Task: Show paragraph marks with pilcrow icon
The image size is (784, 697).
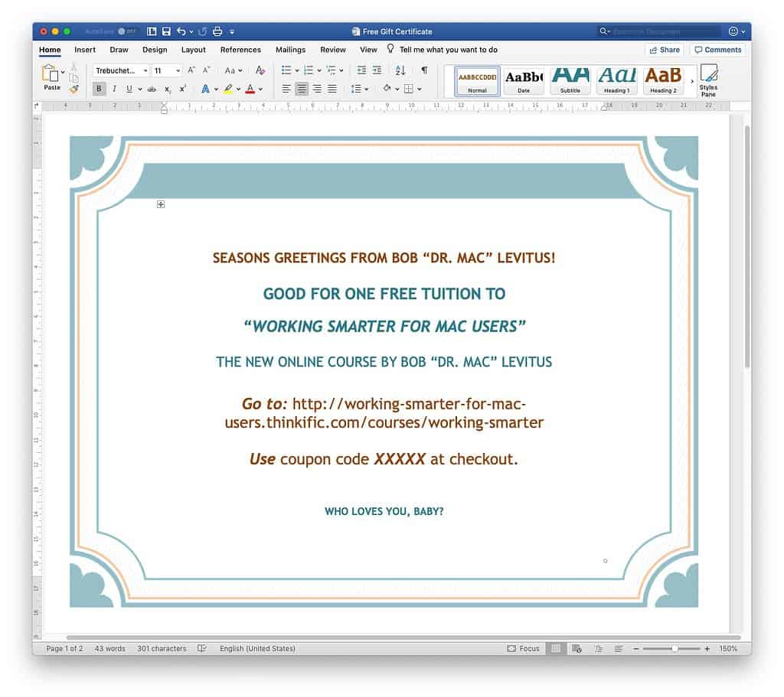Action: pyautogui.click(x=424, y=70)
